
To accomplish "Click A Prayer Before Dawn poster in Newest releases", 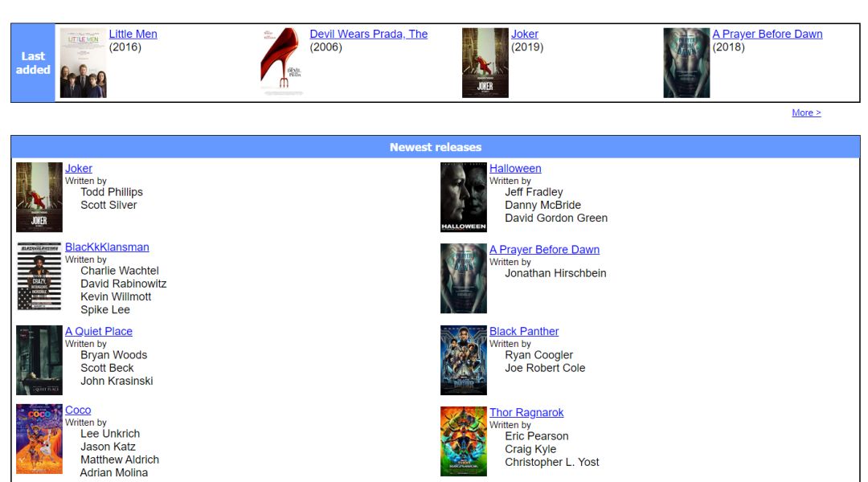I will pyautogui.click(x=464, y=278).
